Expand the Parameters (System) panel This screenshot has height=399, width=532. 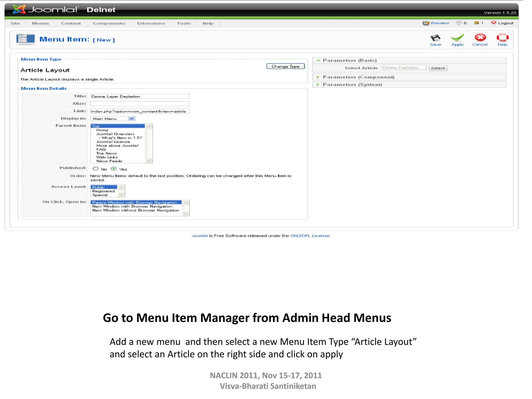click(x=318, y=84)
